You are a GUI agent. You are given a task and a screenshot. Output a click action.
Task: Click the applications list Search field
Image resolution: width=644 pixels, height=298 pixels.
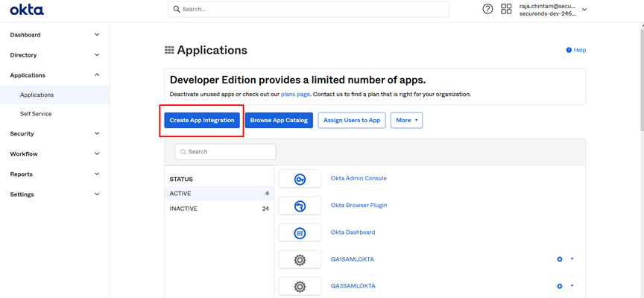(225, 152)
